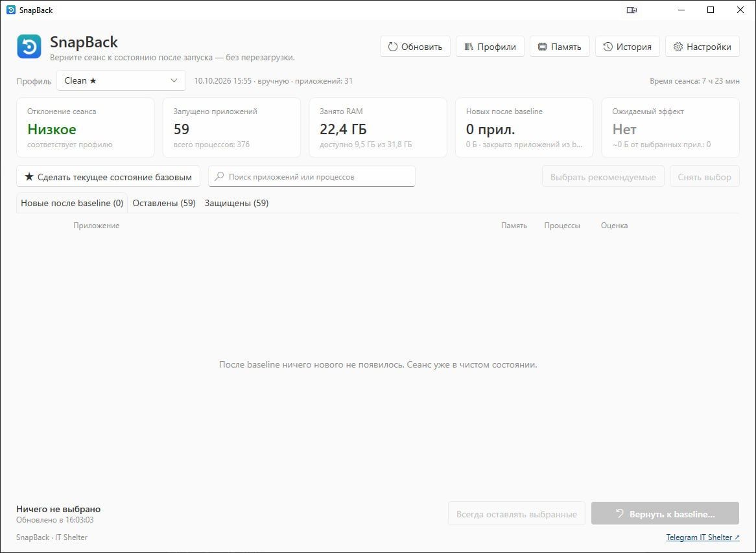
Task: Open the Память memory view
Action: (560, 47)
